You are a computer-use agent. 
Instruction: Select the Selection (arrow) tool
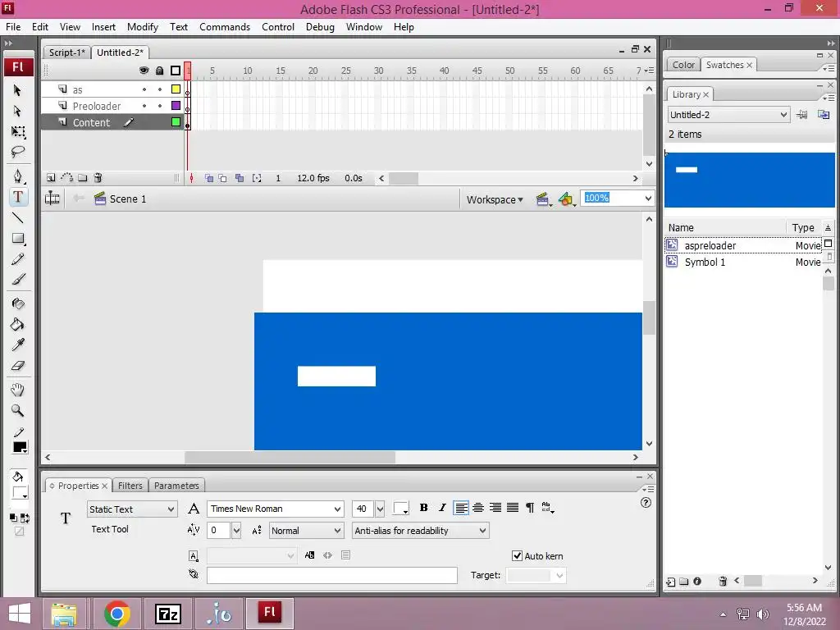point(17,90)
